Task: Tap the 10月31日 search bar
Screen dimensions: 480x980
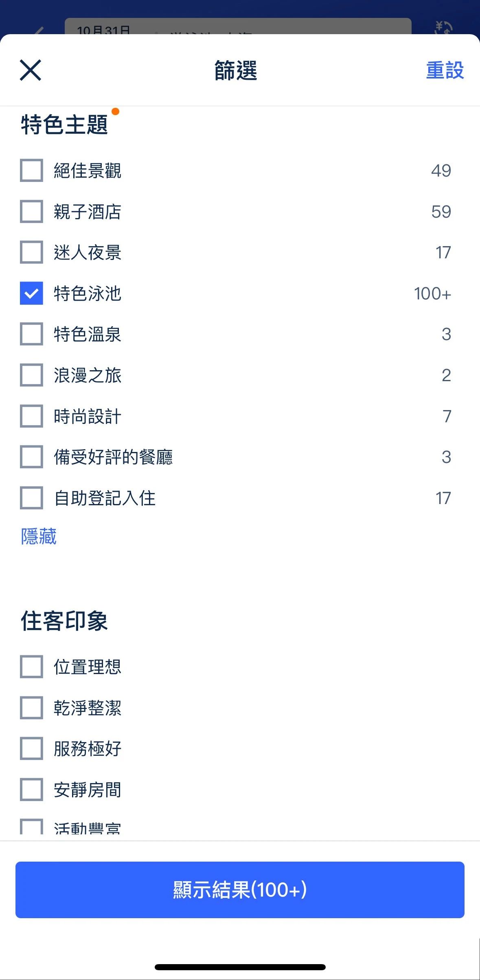Action: (238, 27)
